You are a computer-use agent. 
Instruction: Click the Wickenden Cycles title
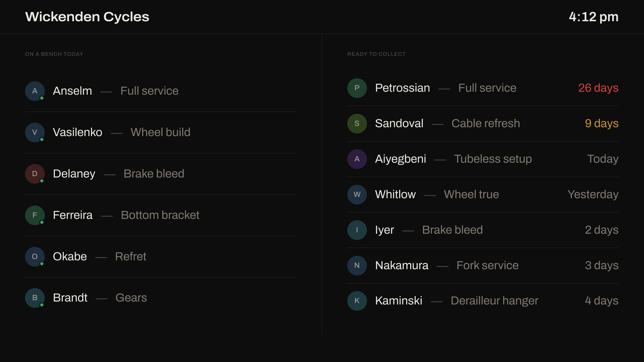click(x=87, y=17)
